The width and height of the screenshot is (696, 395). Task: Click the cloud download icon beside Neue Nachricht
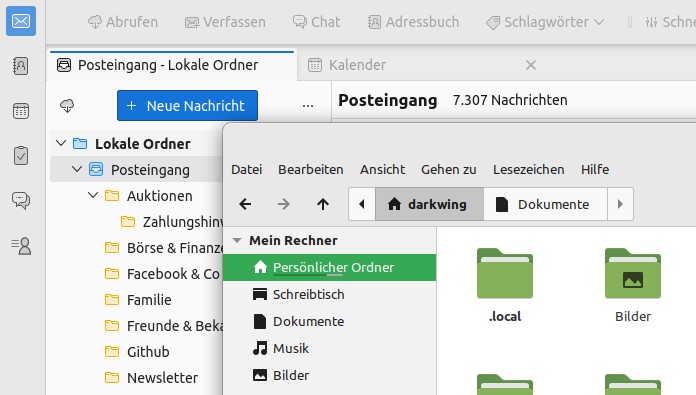67,106
